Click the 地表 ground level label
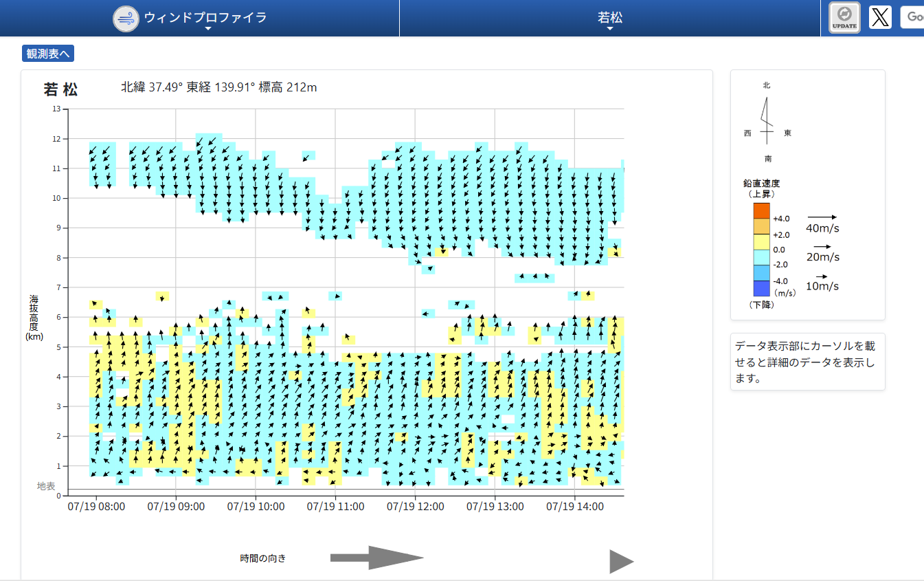This screenshot has width=924, height=581. 46,486
